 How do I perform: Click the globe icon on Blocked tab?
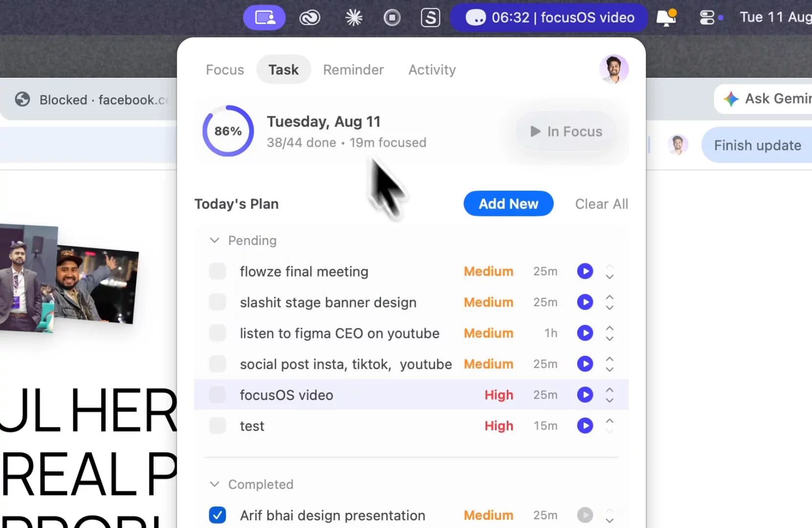click(x=22, y=99)
